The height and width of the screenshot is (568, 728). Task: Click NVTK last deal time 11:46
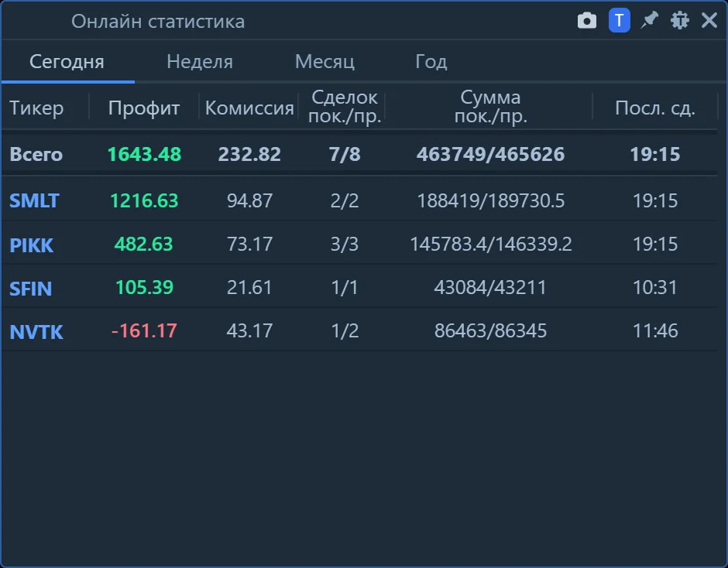(x=655, y=331)
